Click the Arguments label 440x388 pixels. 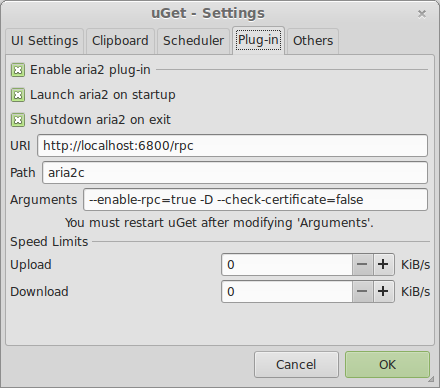[44, 200]
